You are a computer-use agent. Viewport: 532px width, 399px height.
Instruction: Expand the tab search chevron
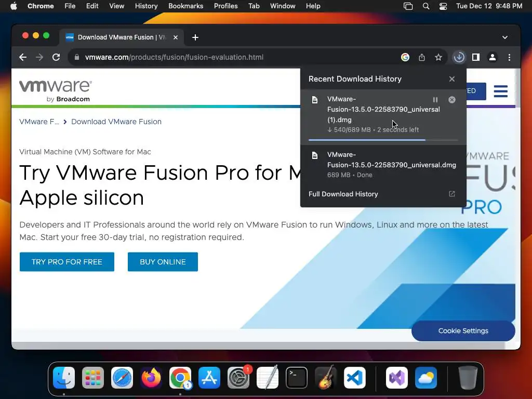pyautogui.click(x=505, y=37)
